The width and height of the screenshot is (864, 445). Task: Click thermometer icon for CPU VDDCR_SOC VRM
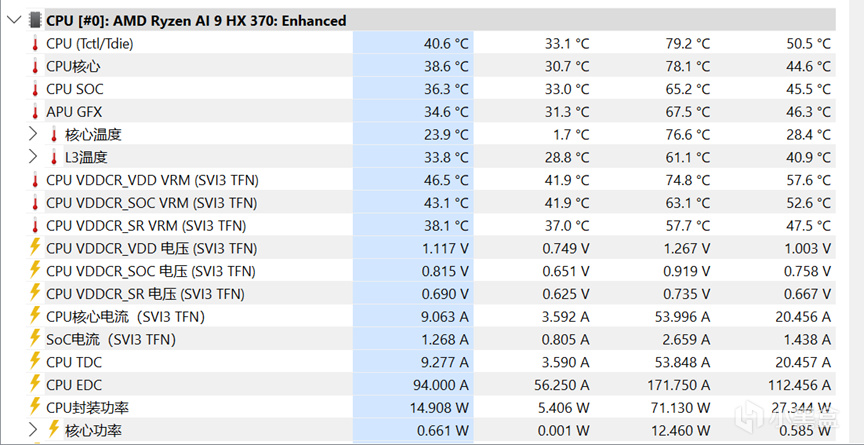(x=35, y=203)
